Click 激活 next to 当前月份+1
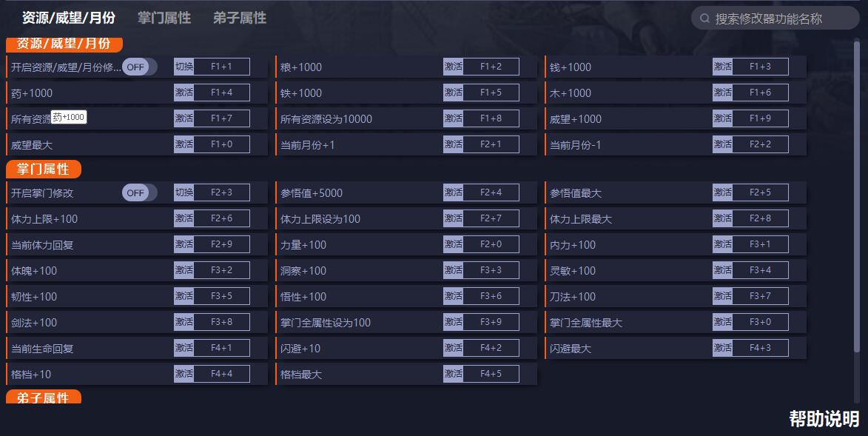Image resolution: width=868 pixels, height=436 pixels. click(453, 144)
